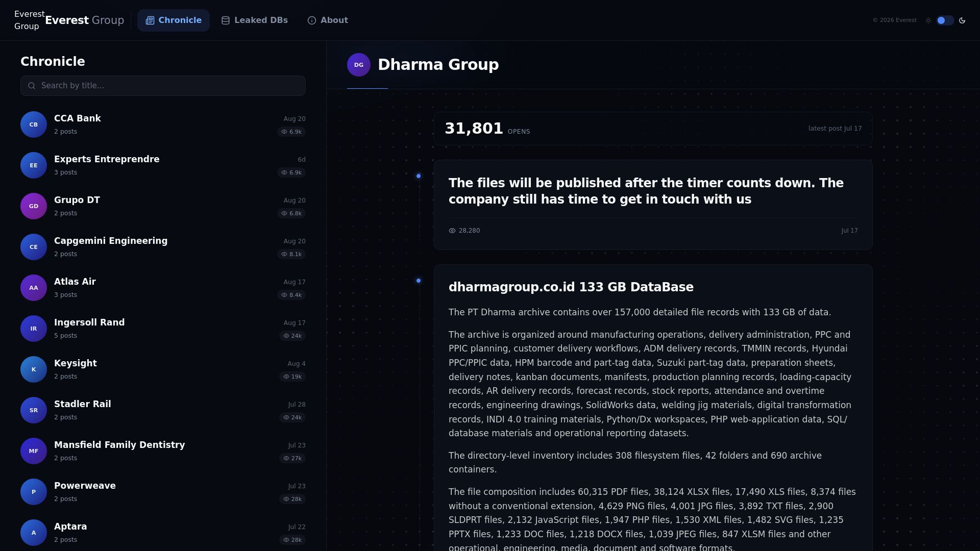Viewport: 980px width, 551px height.
Task: Click the search magnifier icon
Action: pyautogui.click(x=32, y=86)
